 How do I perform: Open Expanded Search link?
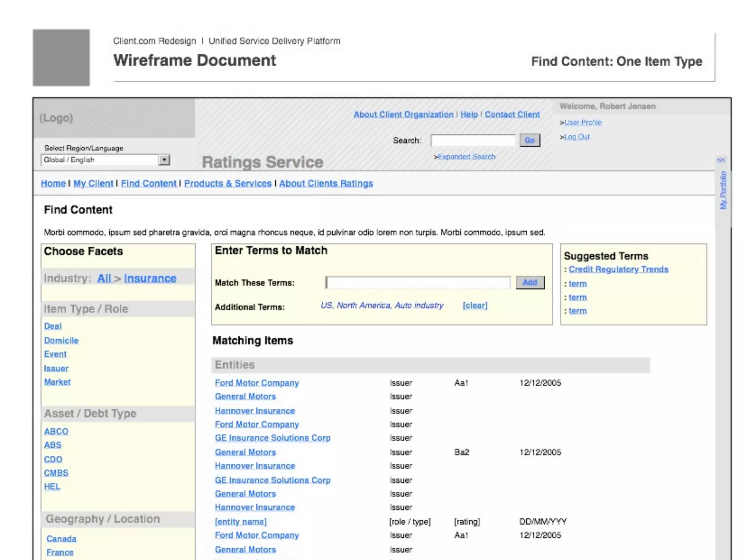[466, 157]
